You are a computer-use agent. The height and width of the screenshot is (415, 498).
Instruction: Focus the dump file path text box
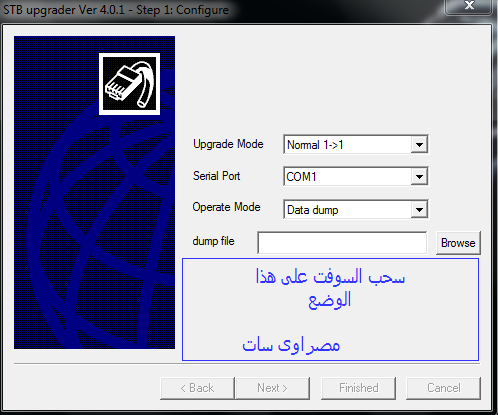coord(342,243)
